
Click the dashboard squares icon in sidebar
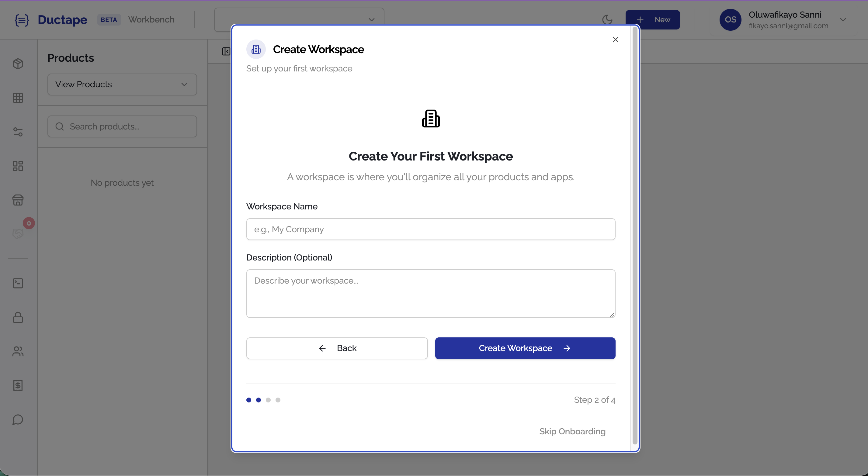[x=18, y=166]
